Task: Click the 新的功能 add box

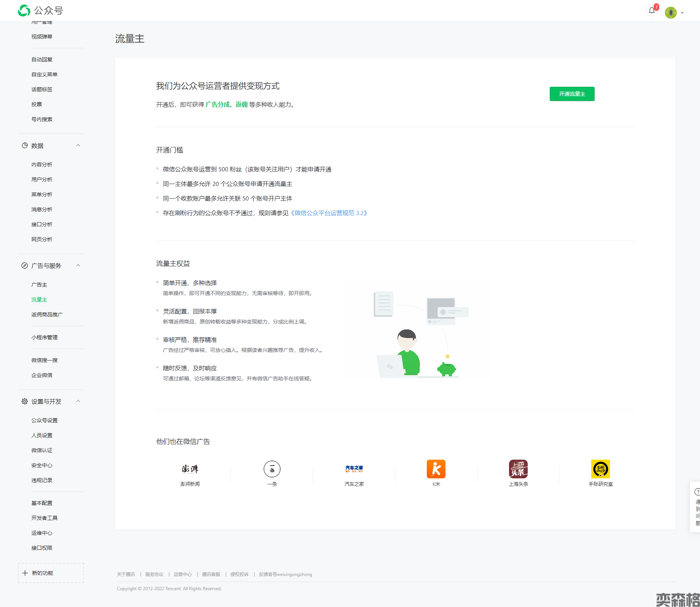Action: (51, 573)
